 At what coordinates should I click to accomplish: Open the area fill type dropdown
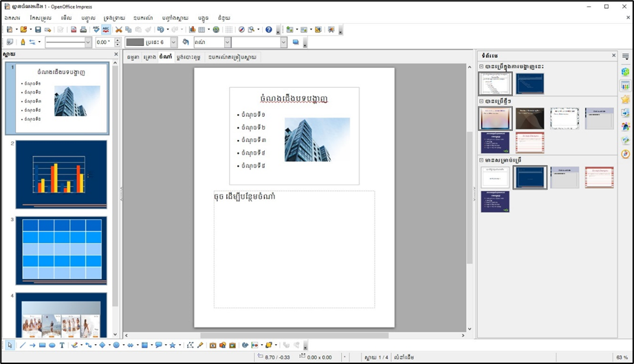[x=228, y=43]
